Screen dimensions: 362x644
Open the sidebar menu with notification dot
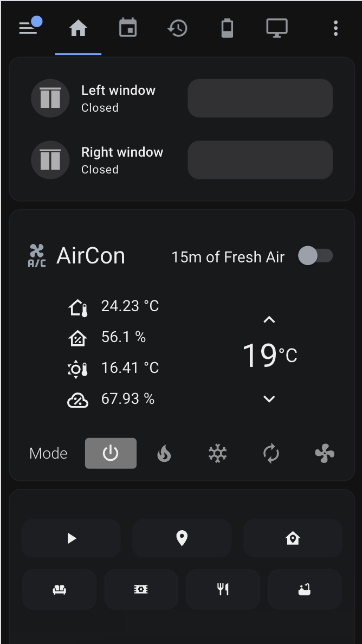[29, 28]
